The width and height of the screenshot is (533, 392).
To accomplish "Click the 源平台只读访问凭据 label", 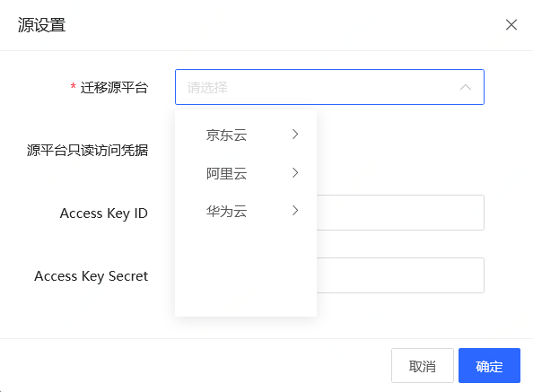I will click(87, 150).
